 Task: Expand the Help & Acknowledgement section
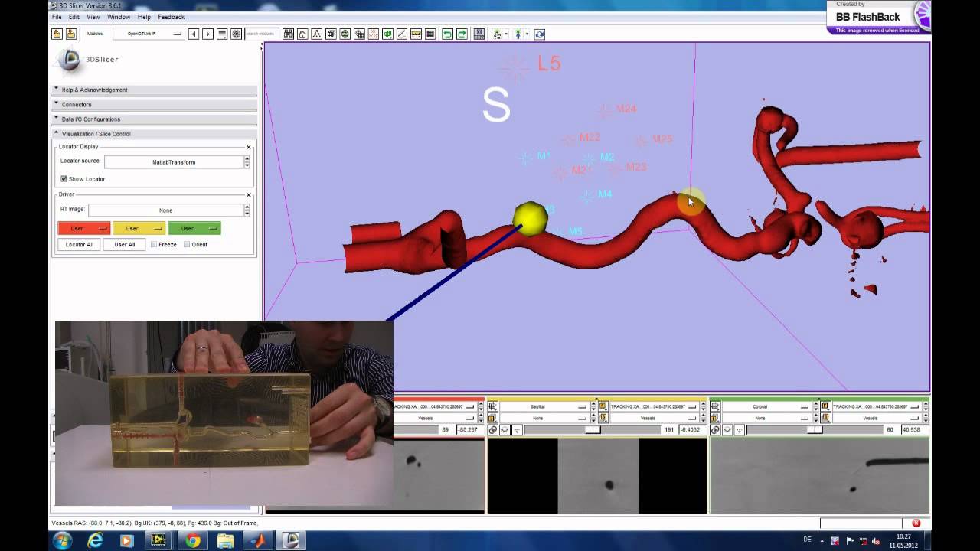click(x=154, y=90)
